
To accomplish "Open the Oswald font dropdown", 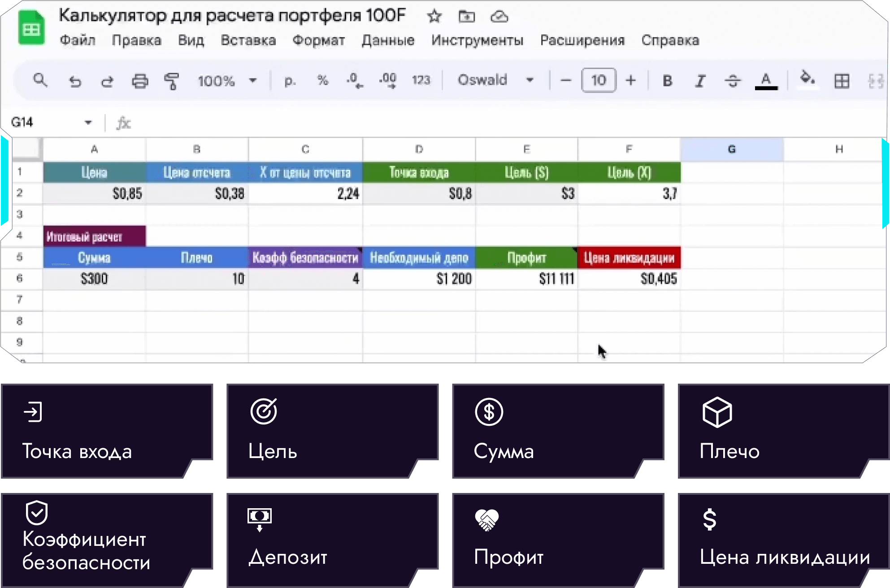I will (x=530, y=81).
